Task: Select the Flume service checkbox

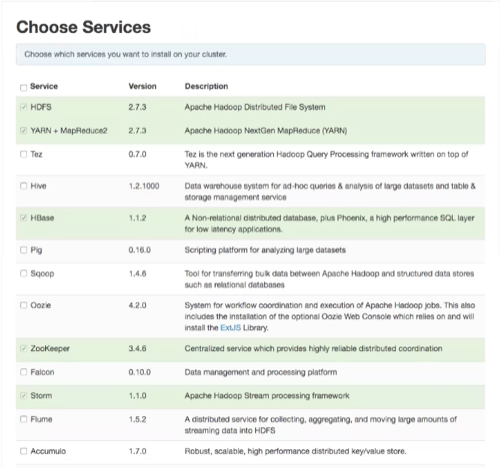Action: point(23,419)
